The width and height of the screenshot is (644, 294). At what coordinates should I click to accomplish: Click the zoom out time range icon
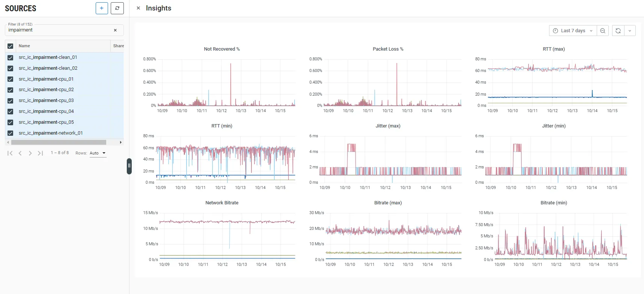[x=603, y=31]
